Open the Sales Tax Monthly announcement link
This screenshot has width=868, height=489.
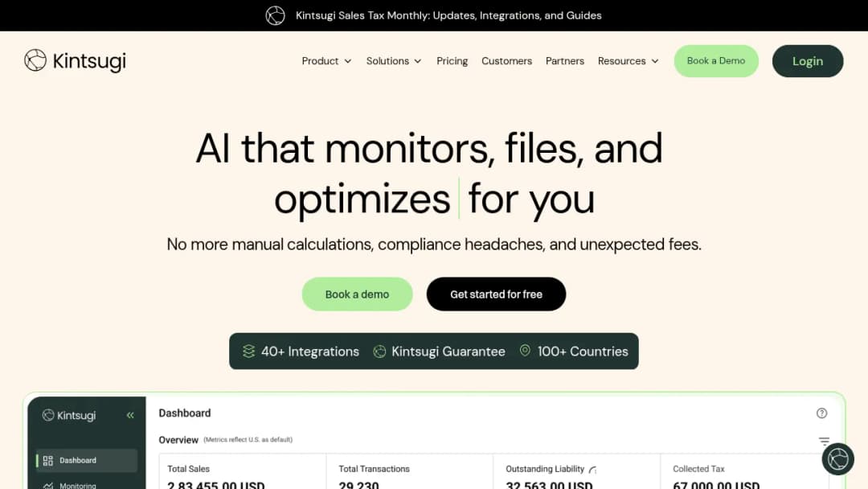[x=448, y=15]
